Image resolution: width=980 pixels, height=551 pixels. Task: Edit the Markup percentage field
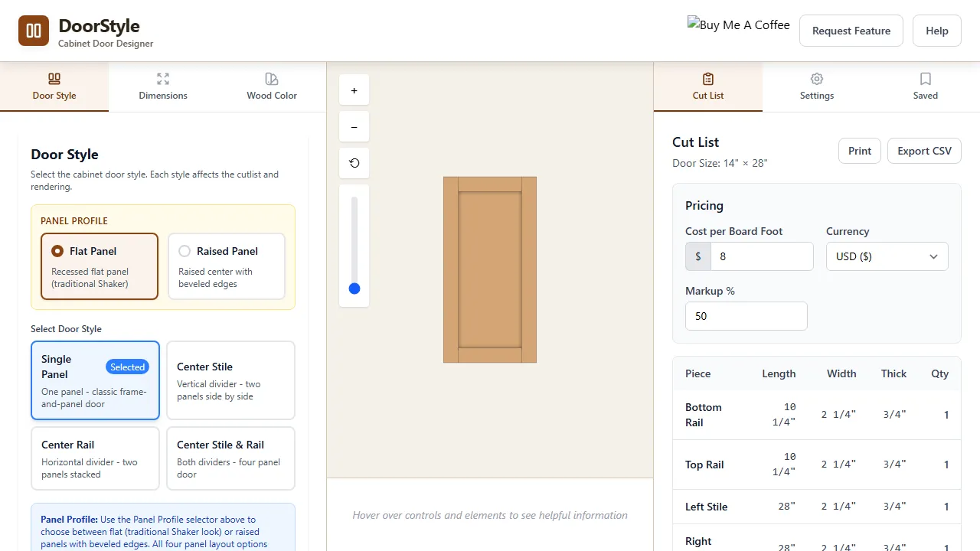[746, 316]
